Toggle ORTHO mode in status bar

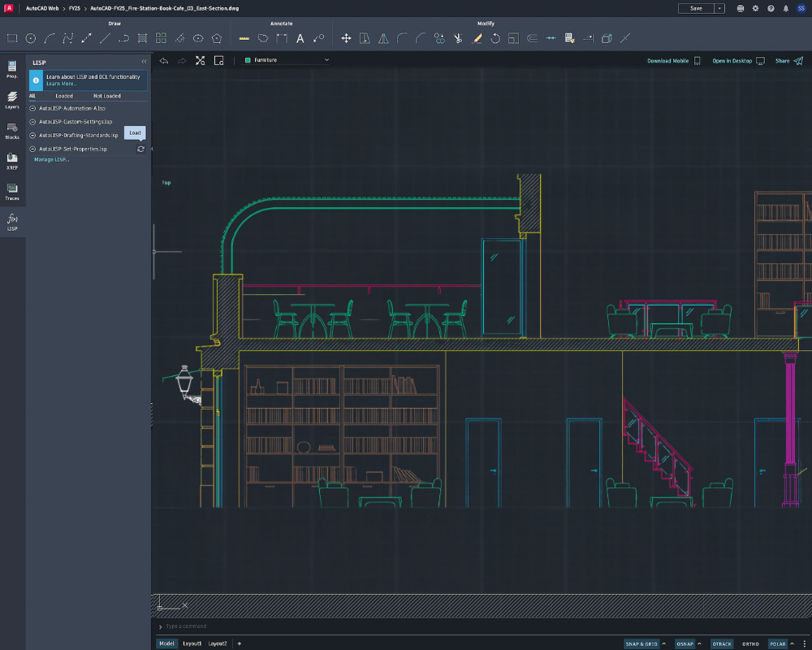click(x=750, y=643)
